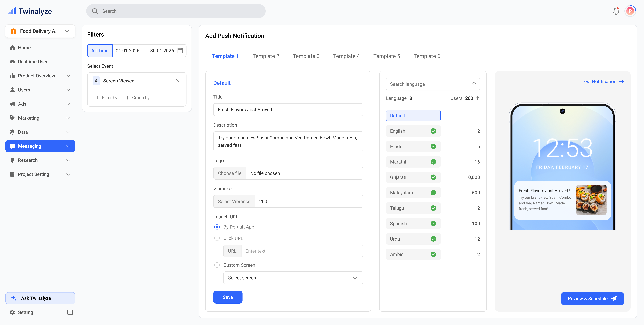
Task: Click the Project Setting document icon
Action: [x=12, y=174]
